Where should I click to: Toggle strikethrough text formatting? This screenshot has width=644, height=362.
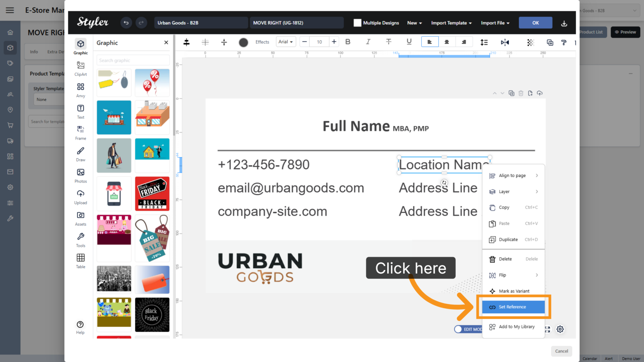[x=389, y=42]
